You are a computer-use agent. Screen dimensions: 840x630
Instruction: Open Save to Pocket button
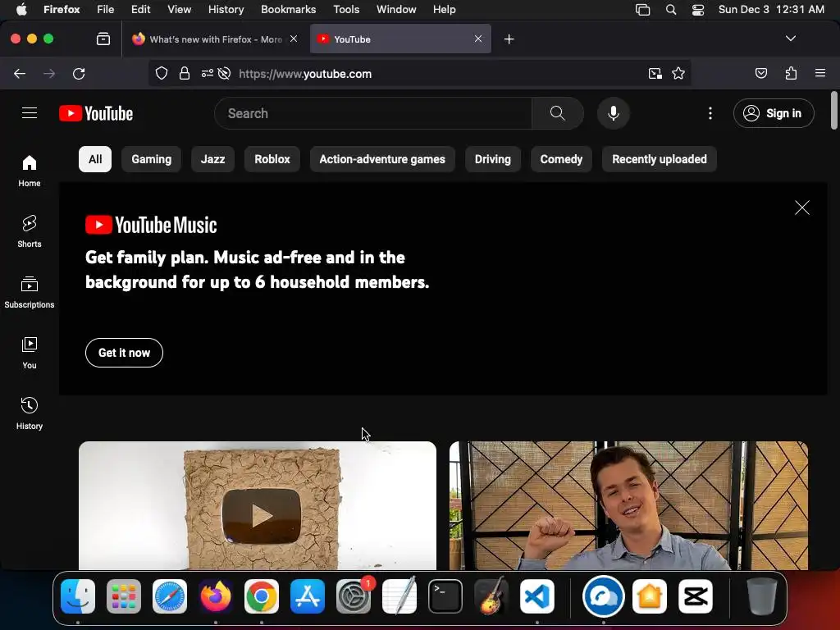(760, 73)
